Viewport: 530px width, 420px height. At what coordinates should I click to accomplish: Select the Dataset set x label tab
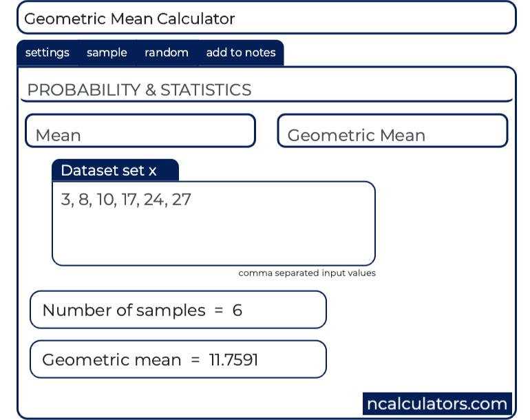pyautogui.click(x=115, y=170)
